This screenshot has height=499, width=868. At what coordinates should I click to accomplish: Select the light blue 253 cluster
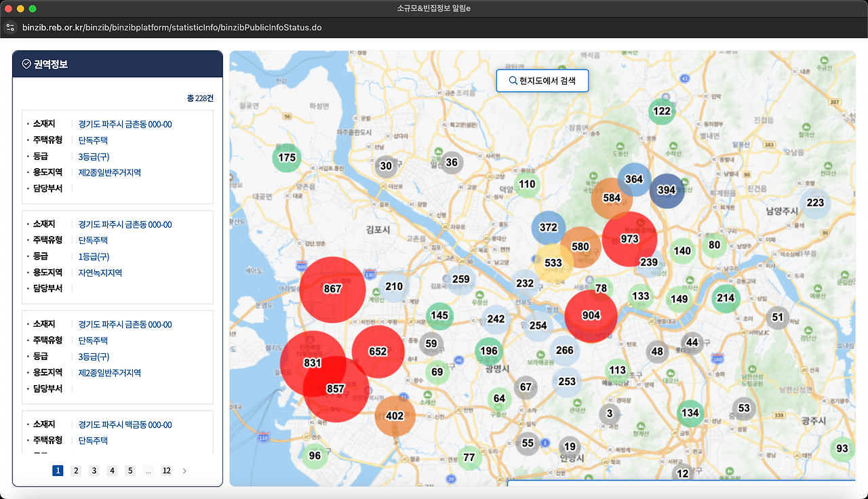point(567,382)
